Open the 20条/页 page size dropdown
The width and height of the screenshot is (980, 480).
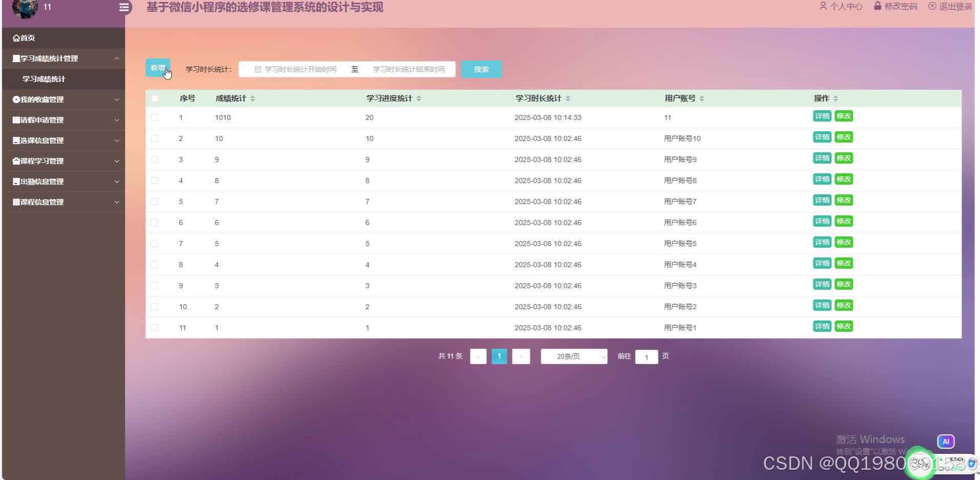(x=573, y=356)
